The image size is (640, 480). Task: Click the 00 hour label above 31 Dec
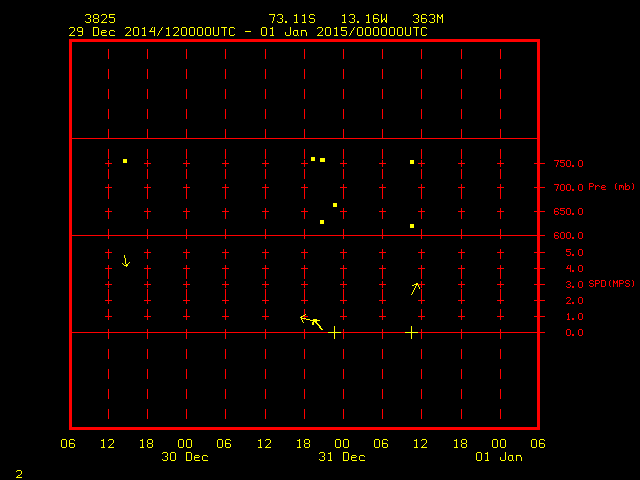click(342, 444)
